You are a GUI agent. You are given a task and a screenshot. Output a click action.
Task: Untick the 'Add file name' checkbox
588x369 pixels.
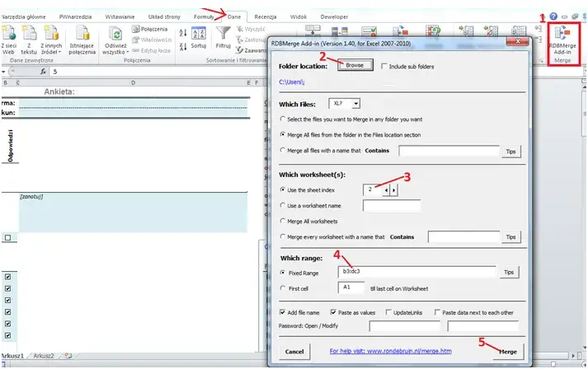click(x=283, y=313)
